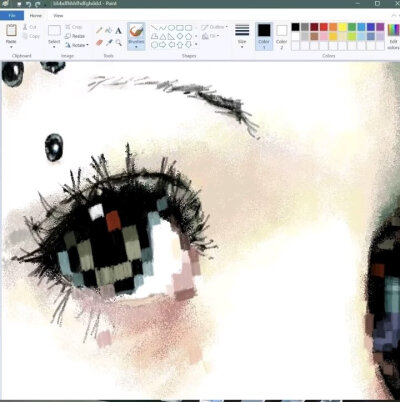400x402 pixels.
Task: Click the Crop button
Action: click(x=74, y=27)
